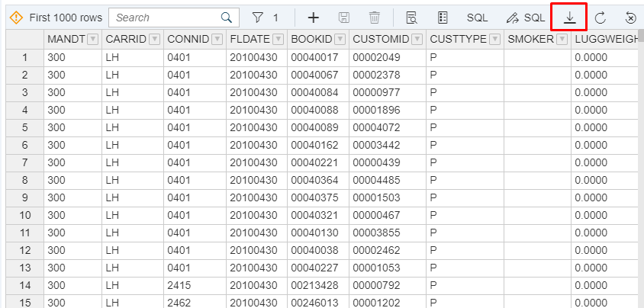Screen dimensions: 644x308
Task: Click the FLDATE column header label
Action: 250,40
